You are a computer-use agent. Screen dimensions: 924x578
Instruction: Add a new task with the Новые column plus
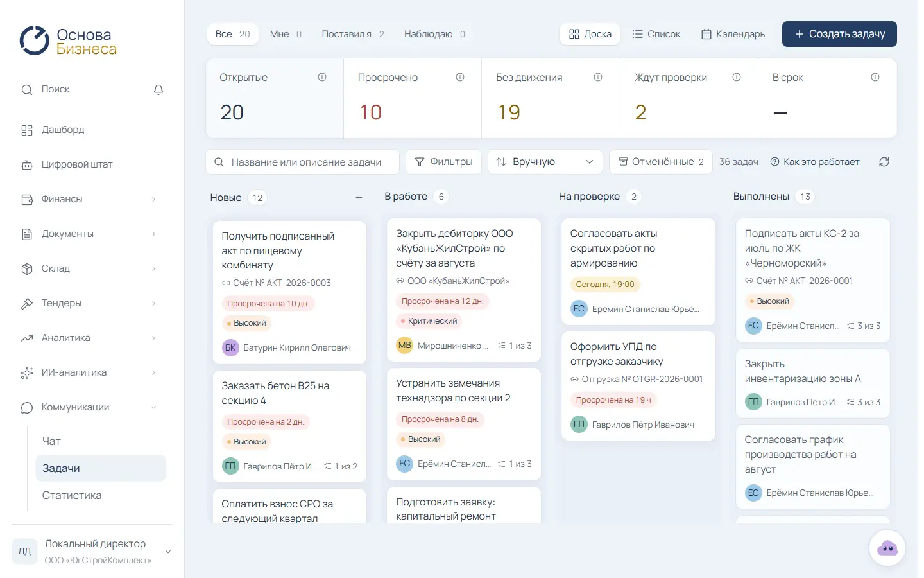(359, 198)
